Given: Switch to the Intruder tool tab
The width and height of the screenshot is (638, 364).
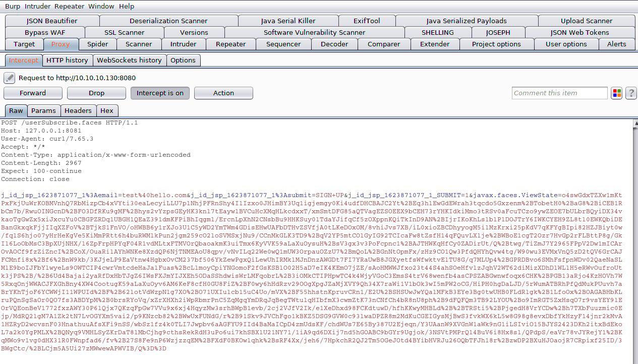Looking at the screenshot, I should 184,44.
